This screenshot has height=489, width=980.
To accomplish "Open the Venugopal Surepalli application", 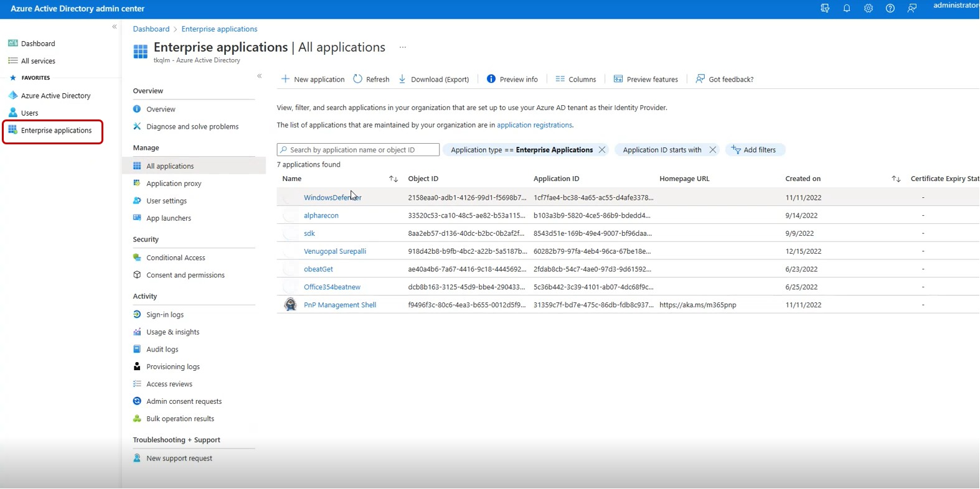I will (x=335, y=252).
